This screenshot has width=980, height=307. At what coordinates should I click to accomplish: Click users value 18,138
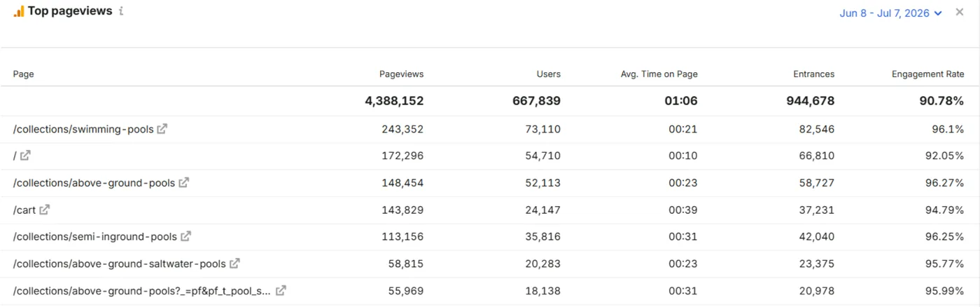click(x=543, y=290)
